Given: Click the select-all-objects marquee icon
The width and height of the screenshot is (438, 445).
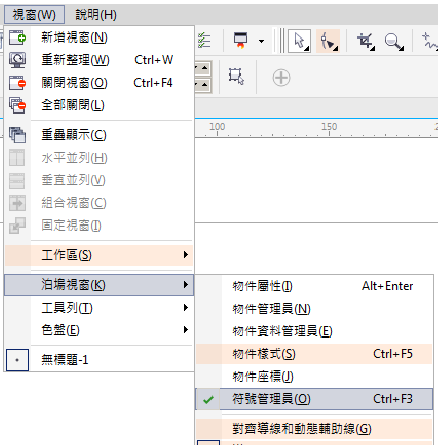Looking at the screenshot, I should [236, 77].
